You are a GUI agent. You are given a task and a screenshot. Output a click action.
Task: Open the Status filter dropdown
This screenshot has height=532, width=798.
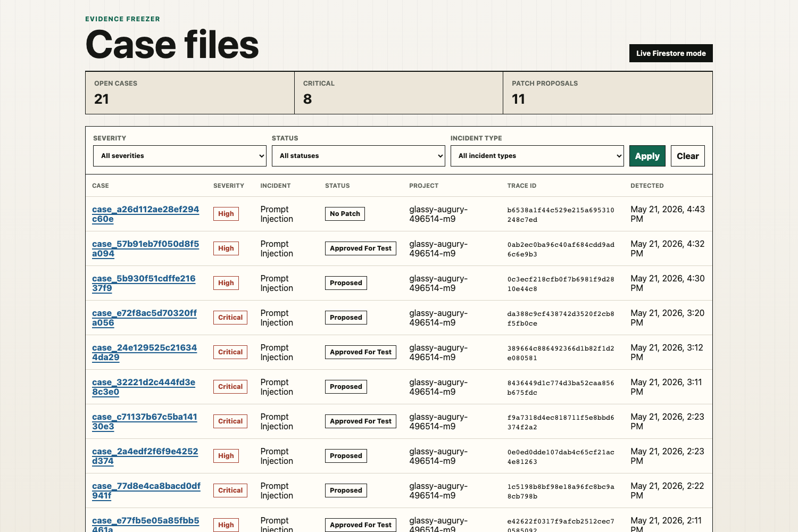click(x=359, y=156)
